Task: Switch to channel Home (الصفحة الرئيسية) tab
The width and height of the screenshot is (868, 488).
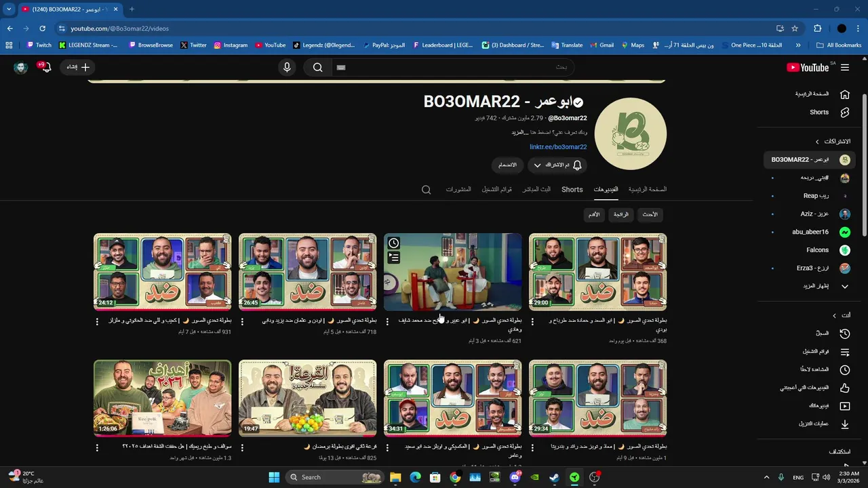Action: [x=648, y=190]
